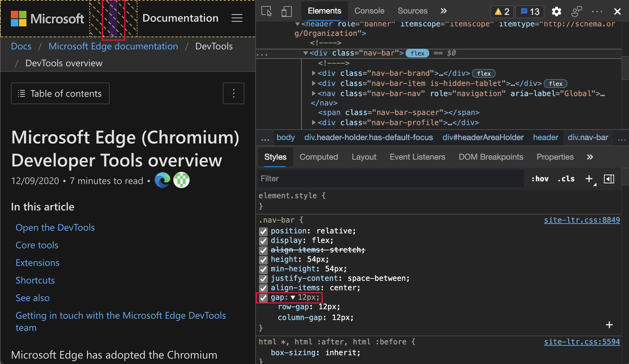Click the warnings badge showing 2
The width and height of the screenshot is (629, 364).
click(x=502, y=11)
